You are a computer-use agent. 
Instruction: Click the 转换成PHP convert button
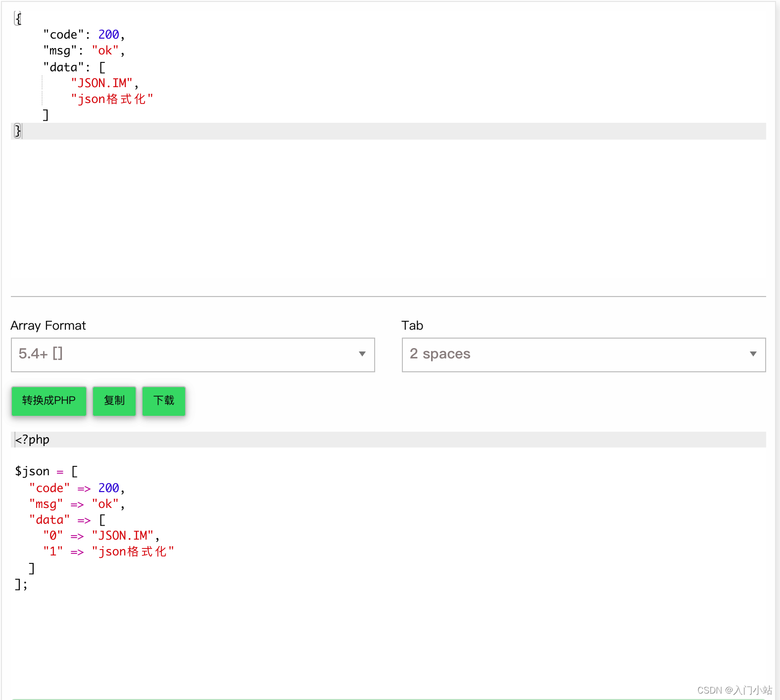49,400
